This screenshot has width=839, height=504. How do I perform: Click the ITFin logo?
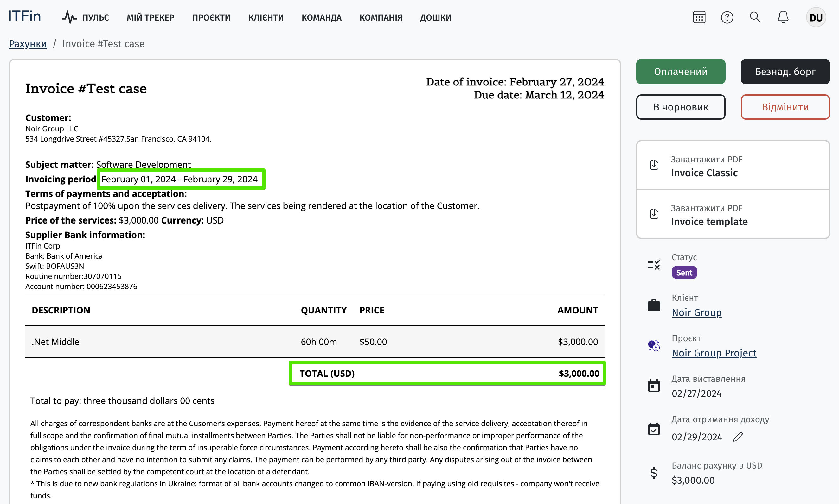pyautogui.click(x=24, y=16)
